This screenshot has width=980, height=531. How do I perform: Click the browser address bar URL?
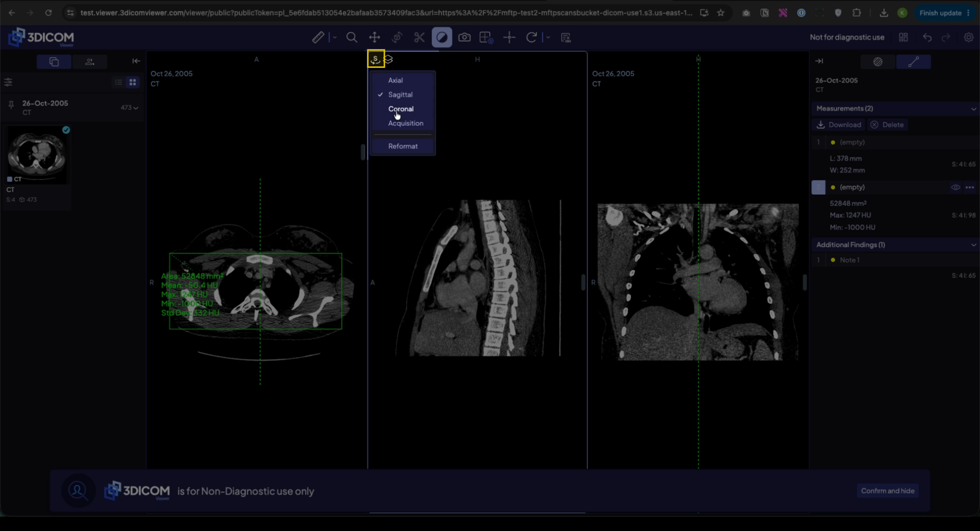click(386, 13)
